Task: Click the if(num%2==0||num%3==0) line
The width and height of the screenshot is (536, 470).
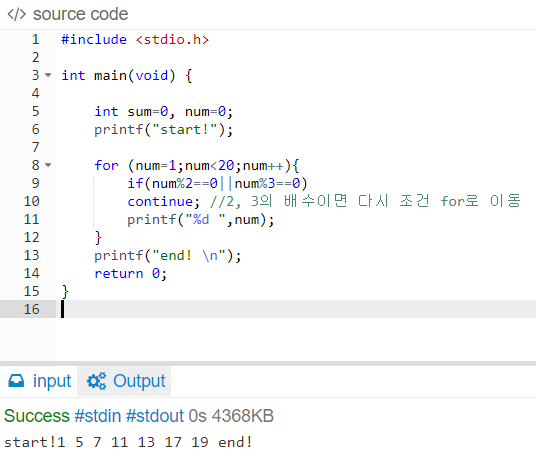Action: [x=217, y=184]
